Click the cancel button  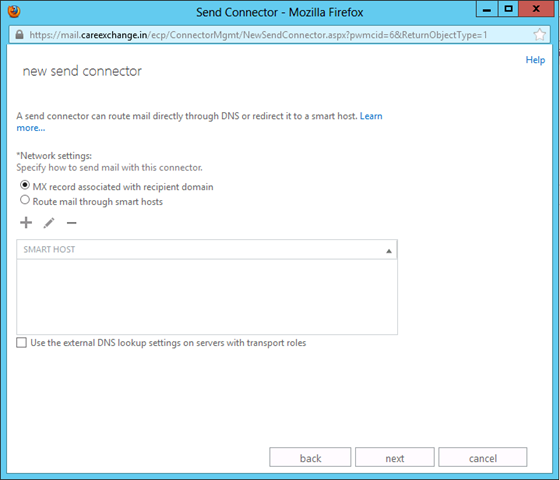click(482, 457)
